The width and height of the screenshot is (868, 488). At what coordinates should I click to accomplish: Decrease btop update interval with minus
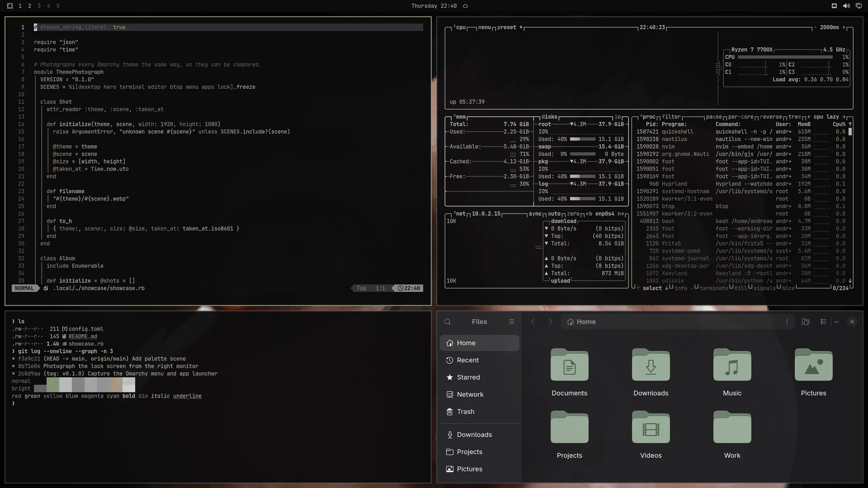pyautogui.click(x=815, y=27)
